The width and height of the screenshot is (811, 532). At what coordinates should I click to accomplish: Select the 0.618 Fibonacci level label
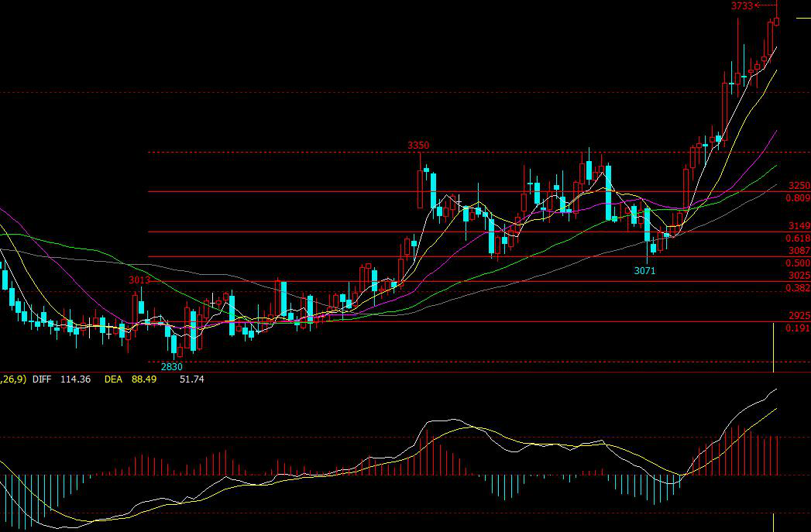(797, 239)
